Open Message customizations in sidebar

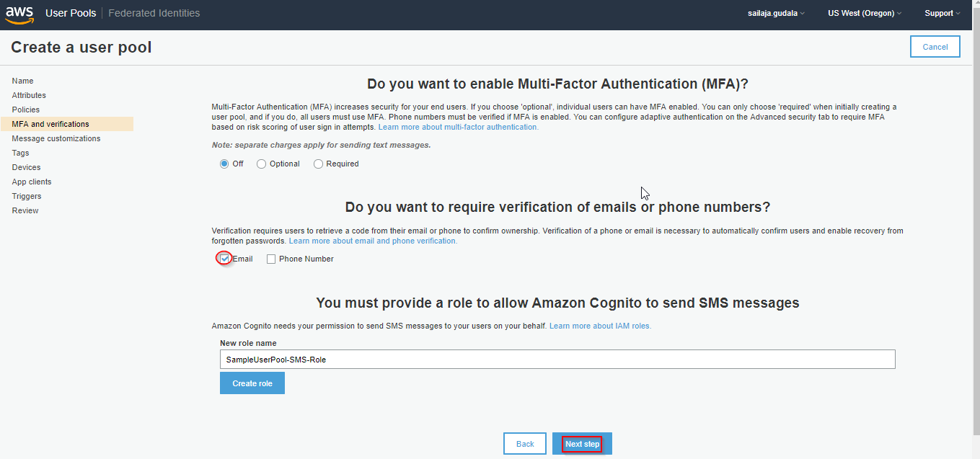56,138
